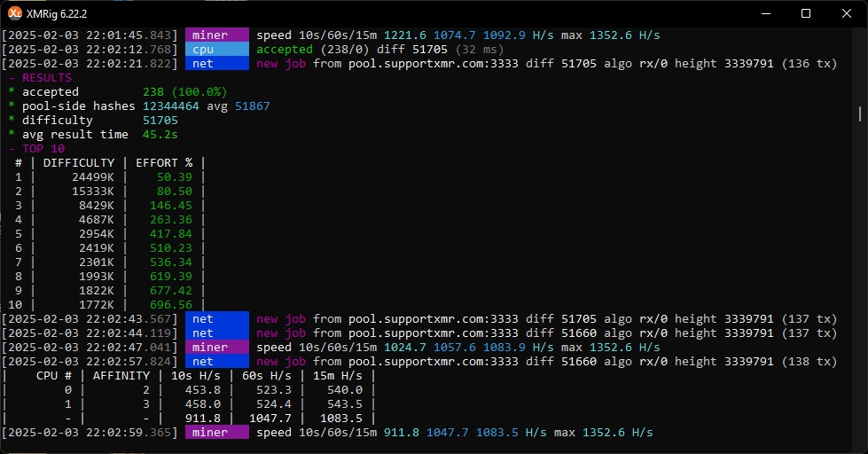Image resolution: width=868 pixels, height=454 pixels.
Task: Click the console vertical scrollbar thumb
Action: [x=860, y=114]
